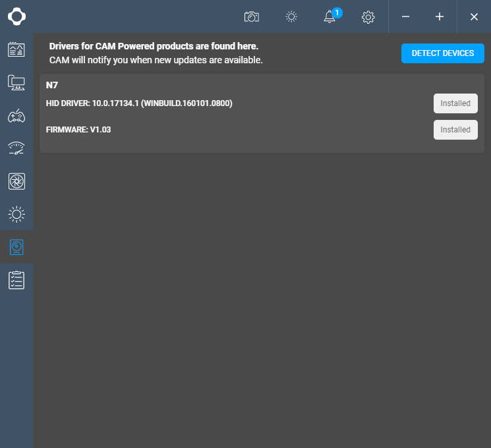Open the Overclocking gauge section
Viewport: 491px width, 448px height.
click(x=16, y=148)
